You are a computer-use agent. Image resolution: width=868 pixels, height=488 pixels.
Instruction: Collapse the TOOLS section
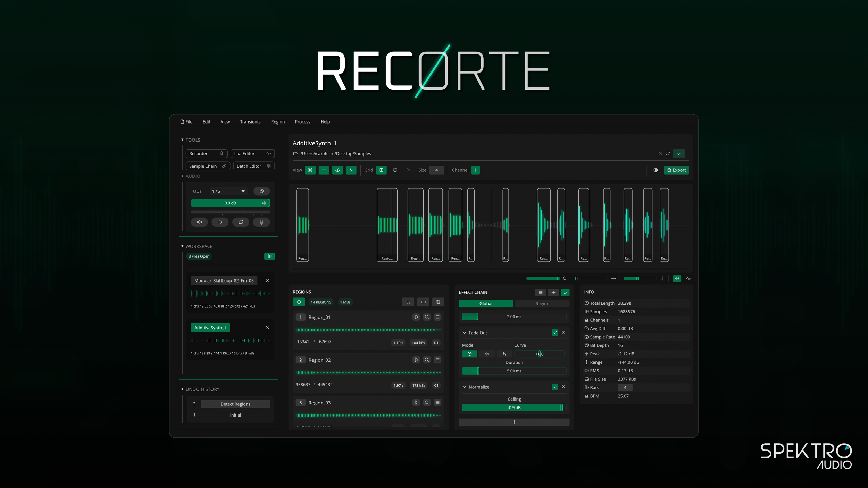[x=182, y=140]
